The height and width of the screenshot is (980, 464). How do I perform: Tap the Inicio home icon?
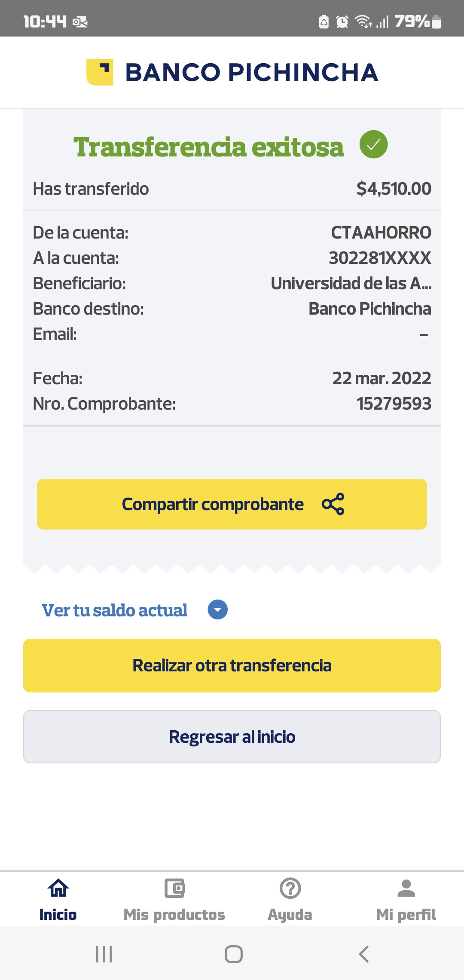[58, 888]
